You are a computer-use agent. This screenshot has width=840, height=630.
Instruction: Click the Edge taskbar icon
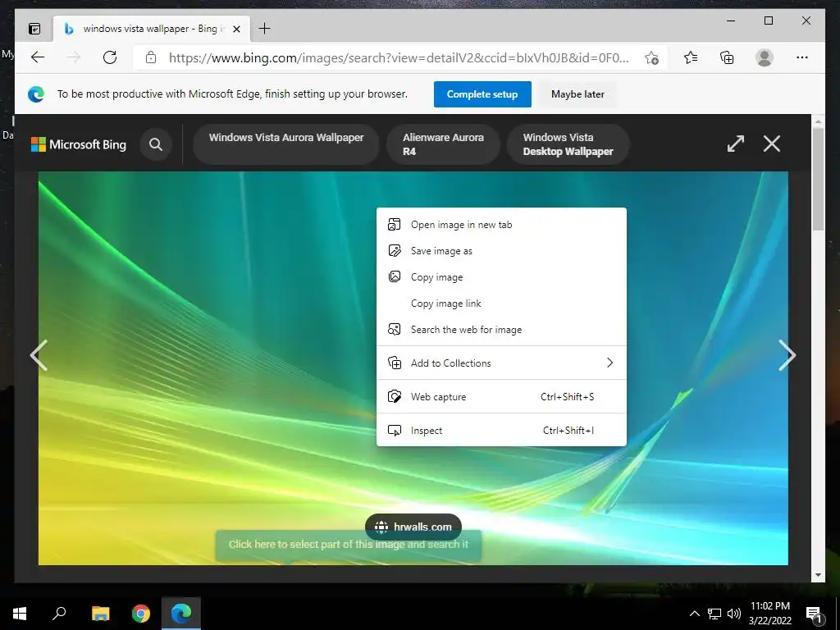pos(181,614)
